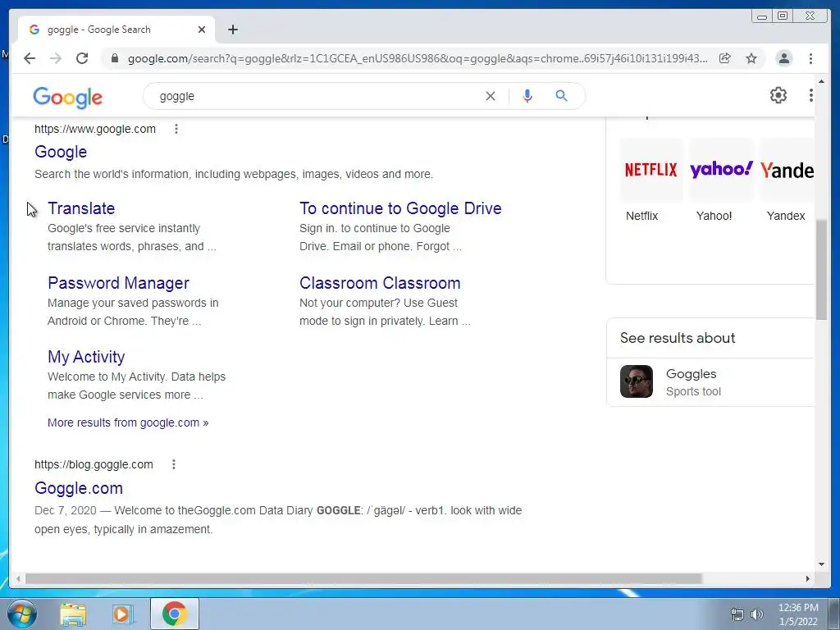Click the https://blog.goggle.com URL text
The width and height of the screenshot is (840, 630).
[x=94, y=464]
